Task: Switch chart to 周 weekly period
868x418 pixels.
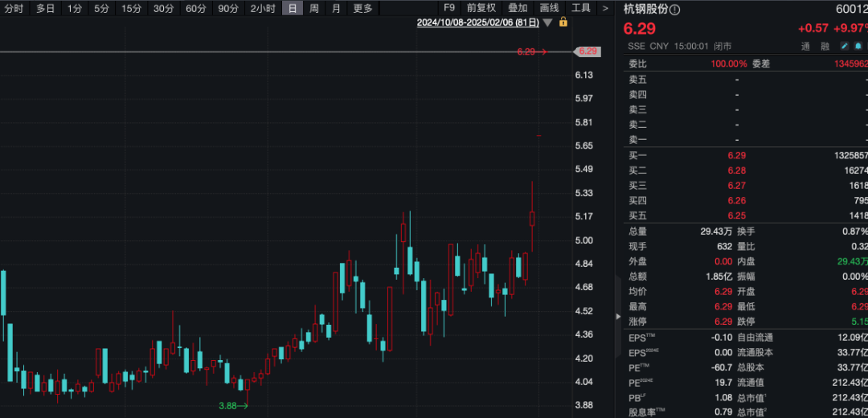Action: 313,8
